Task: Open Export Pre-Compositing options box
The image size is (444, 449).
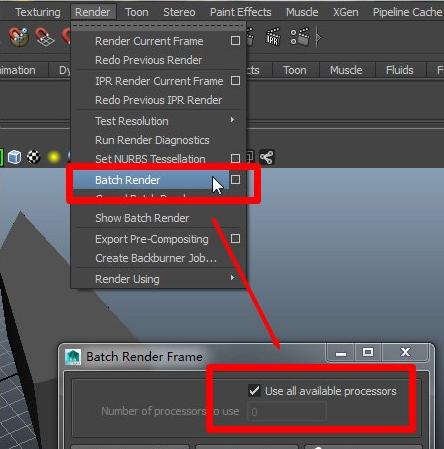Action: [235, 239]
